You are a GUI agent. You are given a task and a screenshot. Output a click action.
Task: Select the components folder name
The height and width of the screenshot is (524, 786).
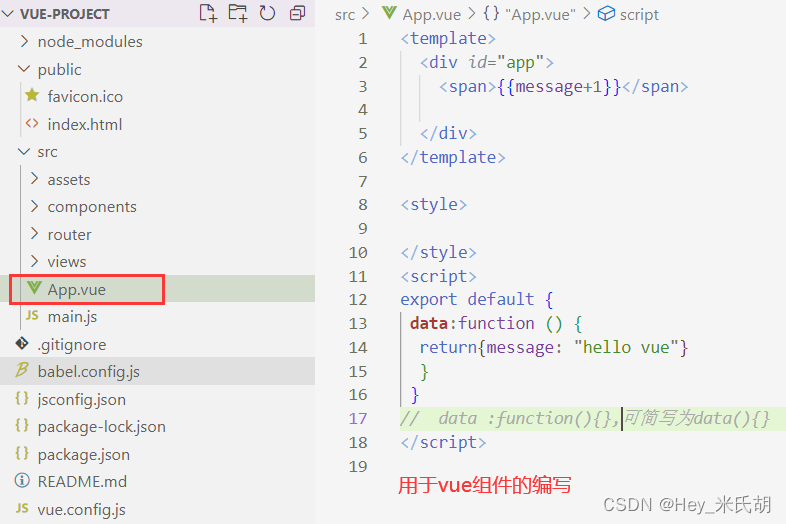click(x=92, y=207)
